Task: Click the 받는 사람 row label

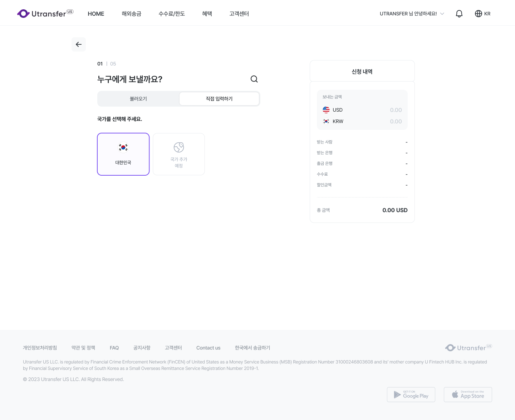Action: (325, 142)
